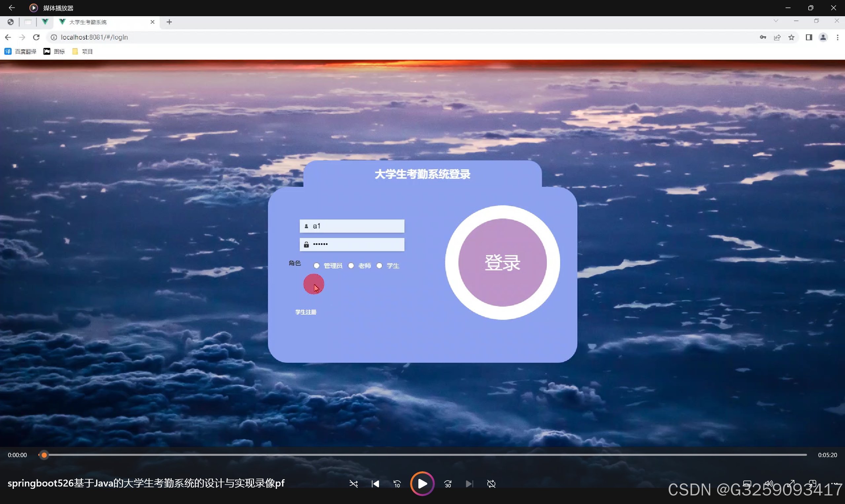Click the browser reload icon
The width and height of the screenshot is (845, 504).
tap(36, 37)
